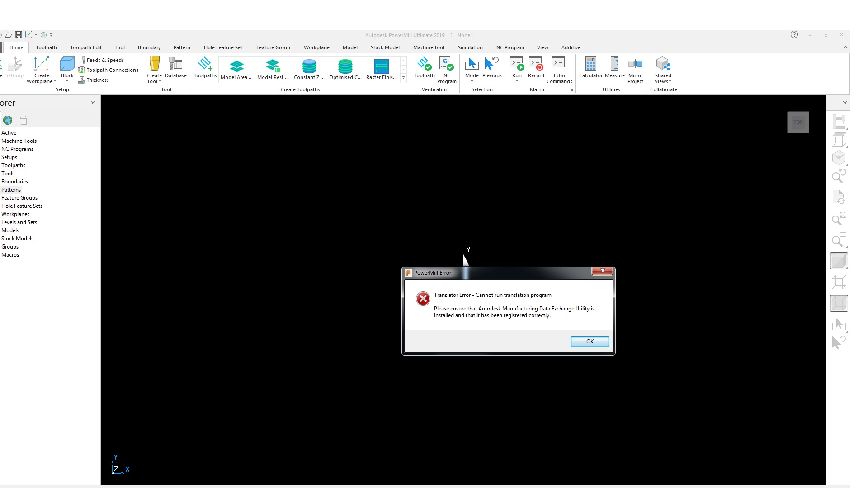Switch to the Simulation ribbon tab
868x488 pixels.
tap(470, 47)
